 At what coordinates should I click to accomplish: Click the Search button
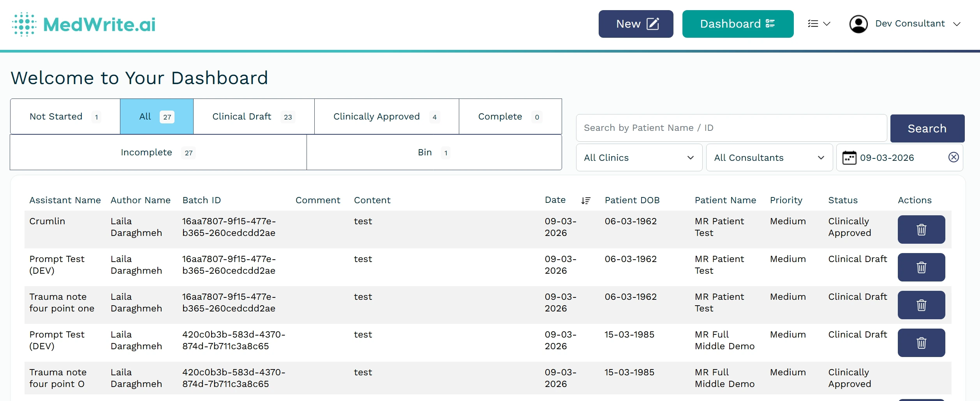927,128
